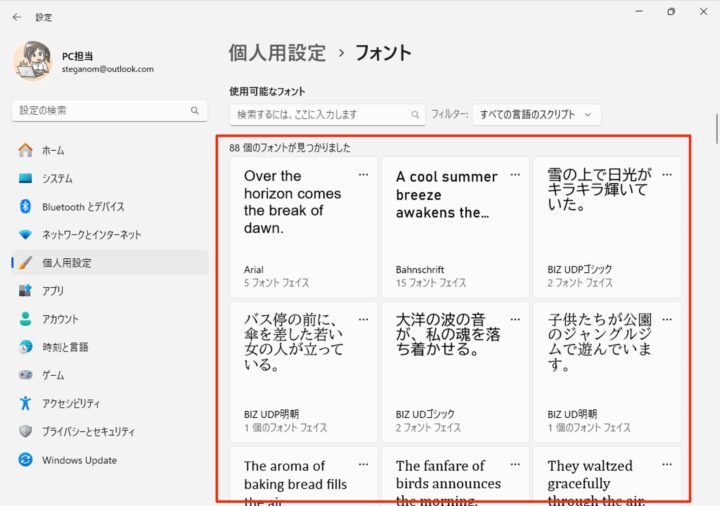The image size is (720, 506).
Task: Click the PC担当 user name
Action: [77, 56]
